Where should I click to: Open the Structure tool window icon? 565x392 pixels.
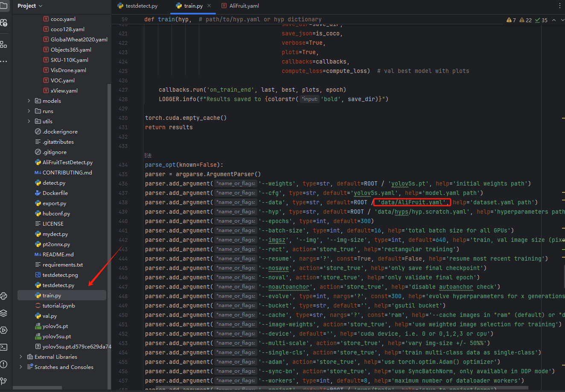click(4, 44)
